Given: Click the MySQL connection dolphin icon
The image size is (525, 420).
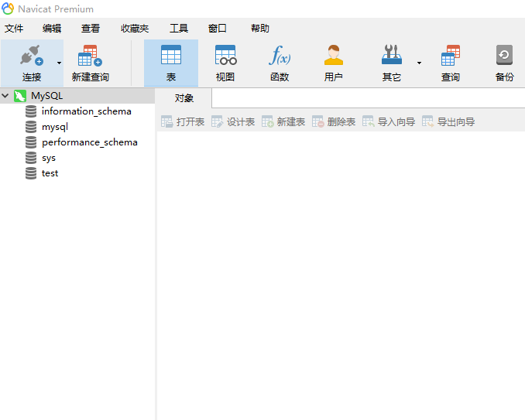Looking at the screenshot, I should coord(20,96).
